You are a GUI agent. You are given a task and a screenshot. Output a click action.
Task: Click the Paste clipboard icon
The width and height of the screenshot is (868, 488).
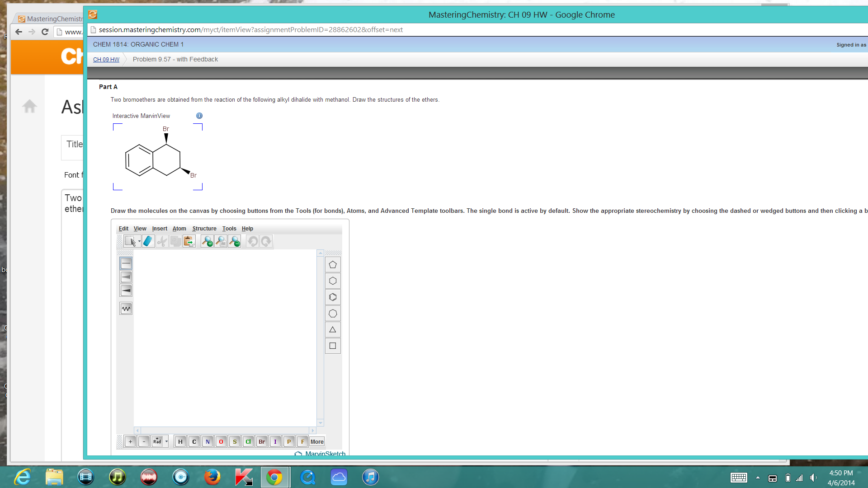[x=189, y=242]
